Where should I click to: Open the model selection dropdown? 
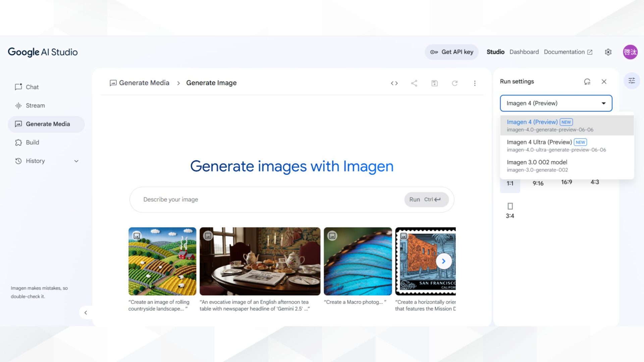tap(556, 103)
